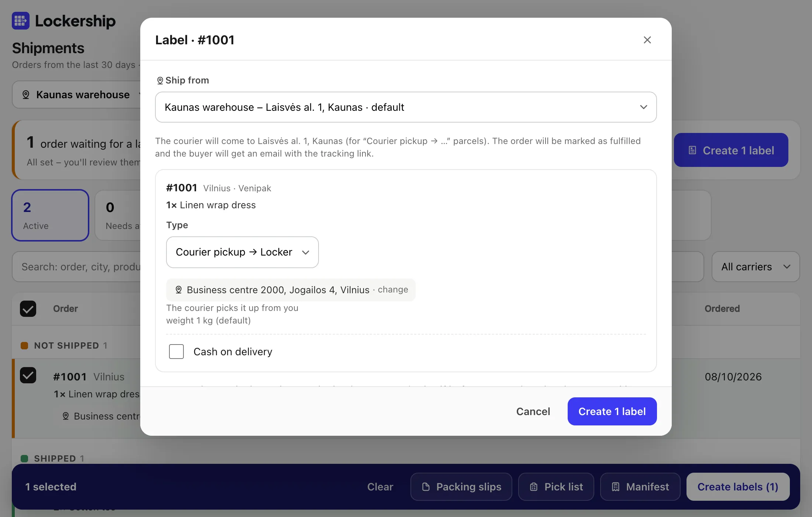Click the 1 selected label
Screen dimensions: 812x517
click(x=51, y=487)
